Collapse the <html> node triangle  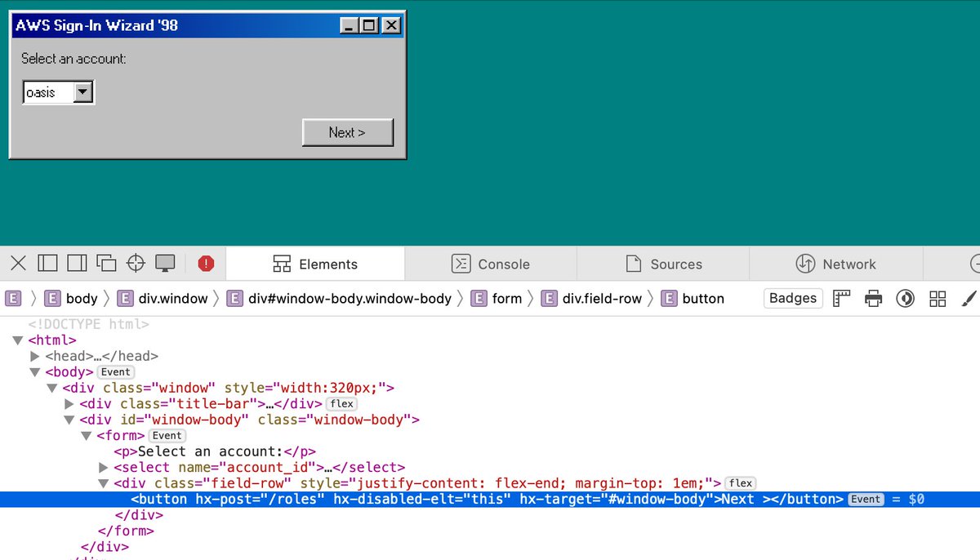pos(18,340)
